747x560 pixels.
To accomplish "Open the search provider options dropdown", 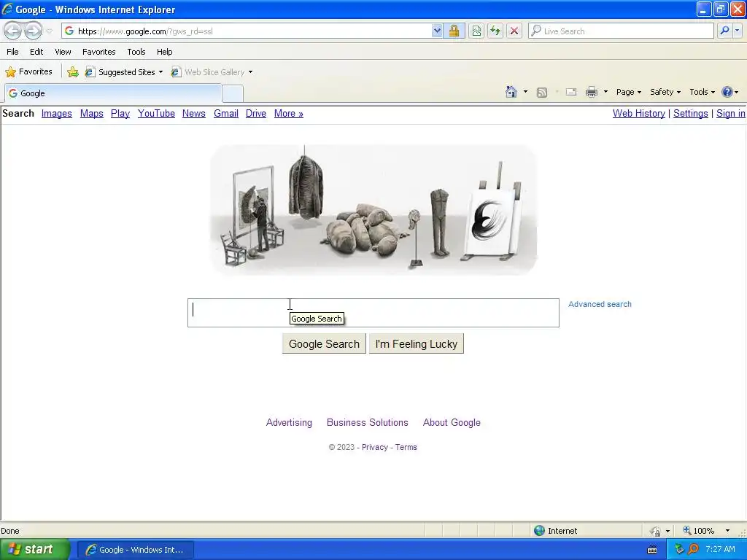I will 738,31.
